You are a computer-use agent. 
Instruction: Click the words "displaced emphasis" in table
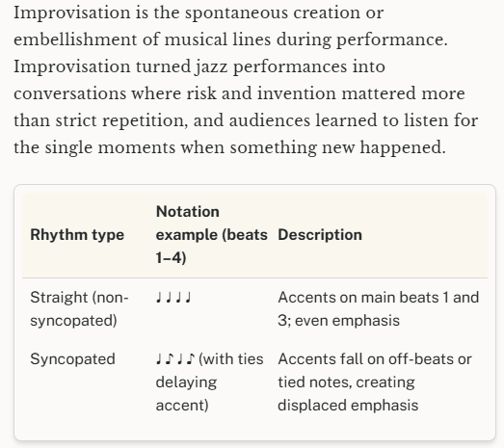(x=348, y=406)
